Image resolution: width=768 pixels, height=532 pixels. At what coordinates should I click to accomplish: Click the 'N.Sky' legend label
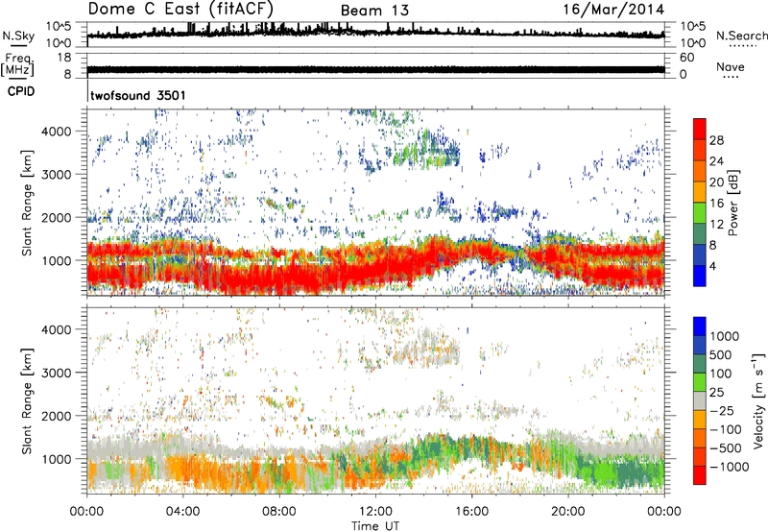(x=18, y=36)
